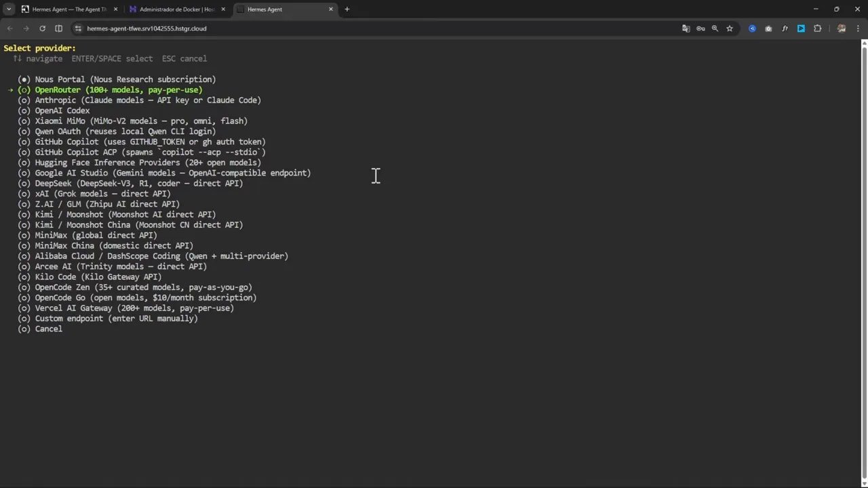The height and width of the screenshot is (488, 868).
Task: Switch to 'Hermes Agent — The Agent' tab
Action: pyautogui.click(x=70, y=9)
